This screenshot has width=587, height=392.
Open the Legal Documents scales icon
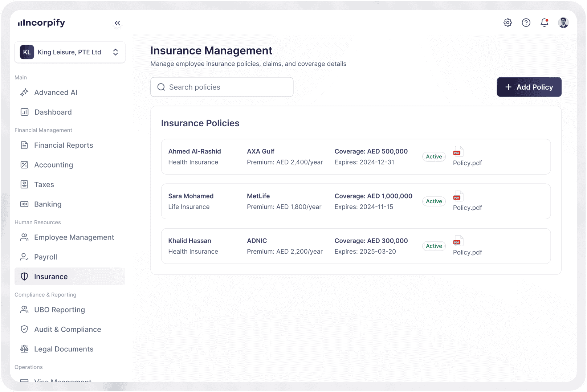coord(24,349)
